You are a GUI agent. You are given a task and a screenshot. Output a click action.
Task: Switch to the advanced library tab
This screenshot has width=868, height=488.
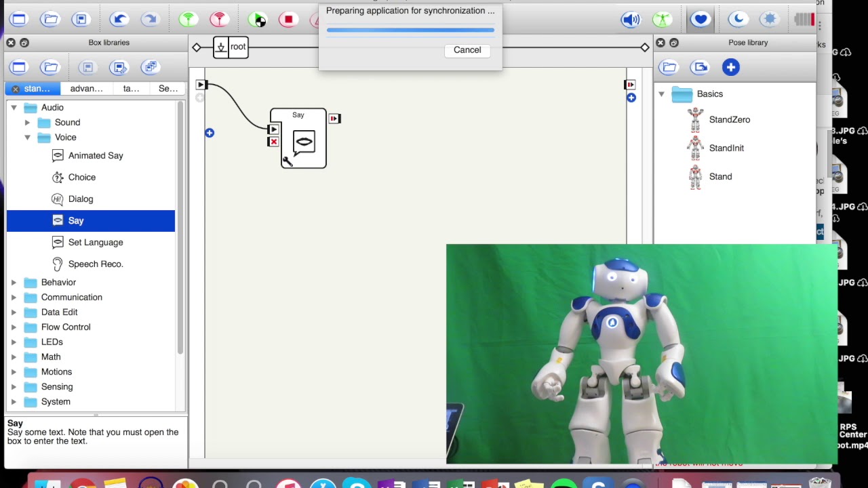tap(86, 89)
